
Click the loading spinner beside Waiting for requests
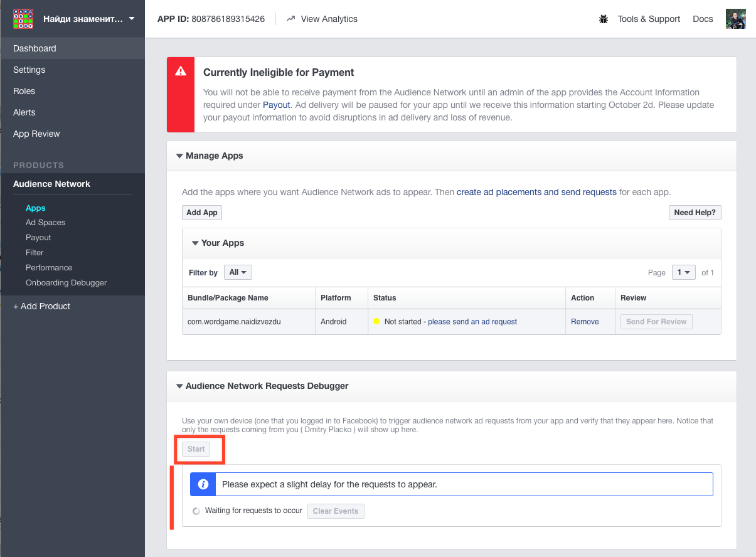click(196, 511)
